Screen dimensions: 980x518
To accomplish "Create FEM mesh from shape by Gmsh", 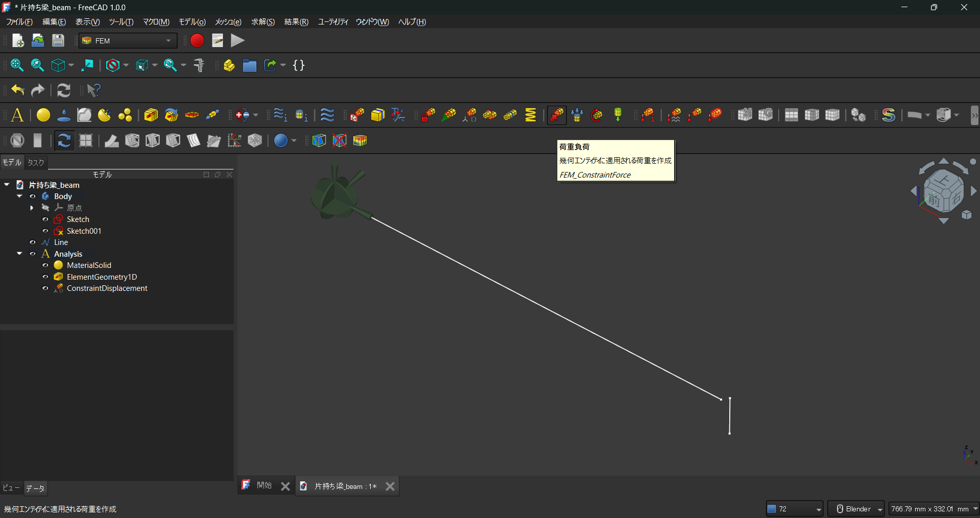I will pos(766,115).
